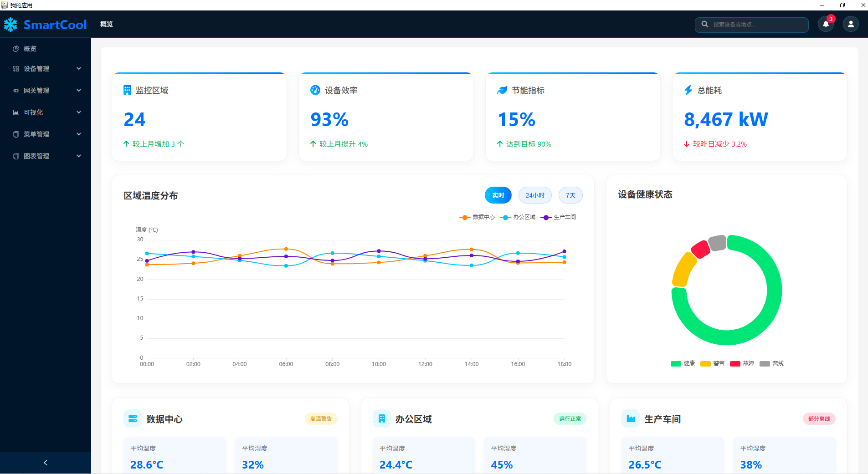Expand the 网关管理 menu
The width and height of the screenshot is (868, 474).
tap(46, 90)
